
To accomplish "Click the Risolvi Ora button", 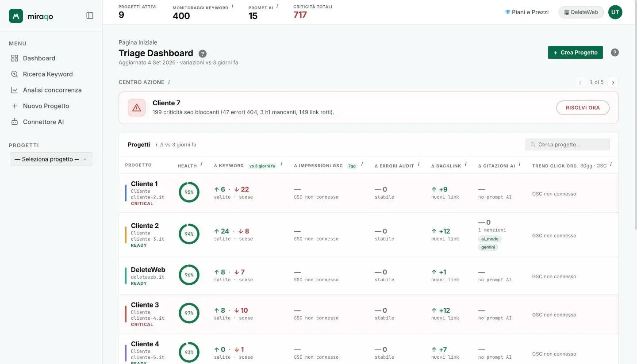I will click(583, 107).
